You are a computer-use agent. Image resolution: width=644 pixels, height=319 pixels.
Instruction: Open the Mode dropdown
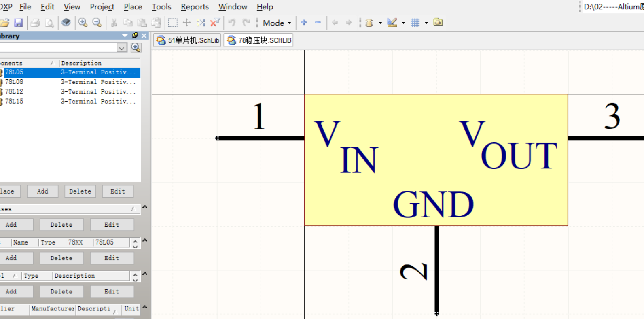click(277, 23)
